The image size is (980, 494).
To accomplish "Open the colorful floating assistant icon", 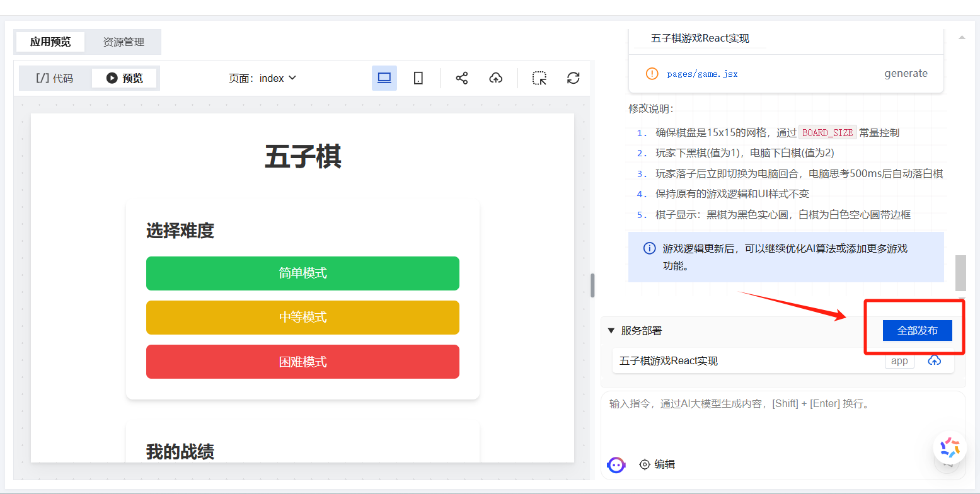I will 950,447.
